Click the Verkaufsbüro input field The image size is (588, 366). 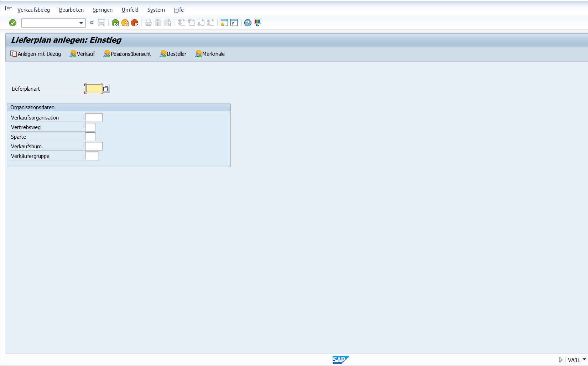click(x=94, y=147)
